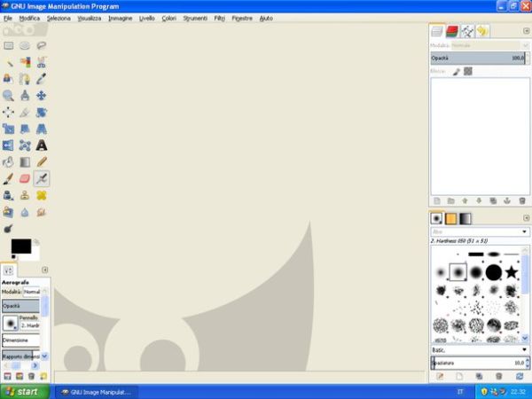The width and height of the screenshot is (532, 399).
Task: Select the Crop tool
Action: point(25,113)
